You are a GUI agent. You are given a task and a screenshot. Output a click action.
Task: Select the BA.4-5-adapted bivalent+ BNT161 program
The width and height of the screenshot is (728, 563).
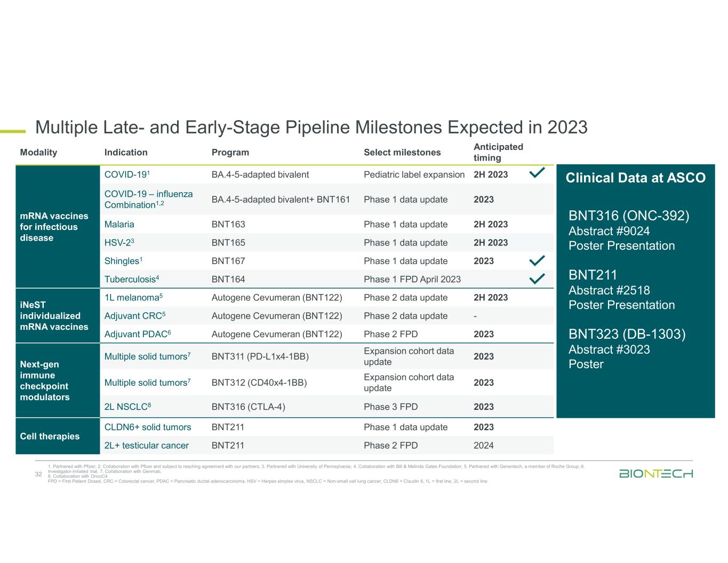click(281, 199)
